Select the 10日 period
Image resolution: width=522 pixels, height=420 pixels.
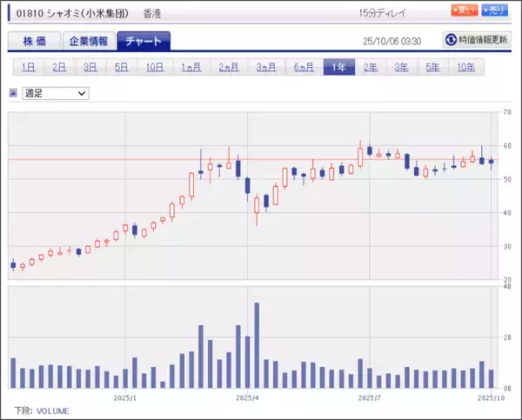(x=155, y=67)
